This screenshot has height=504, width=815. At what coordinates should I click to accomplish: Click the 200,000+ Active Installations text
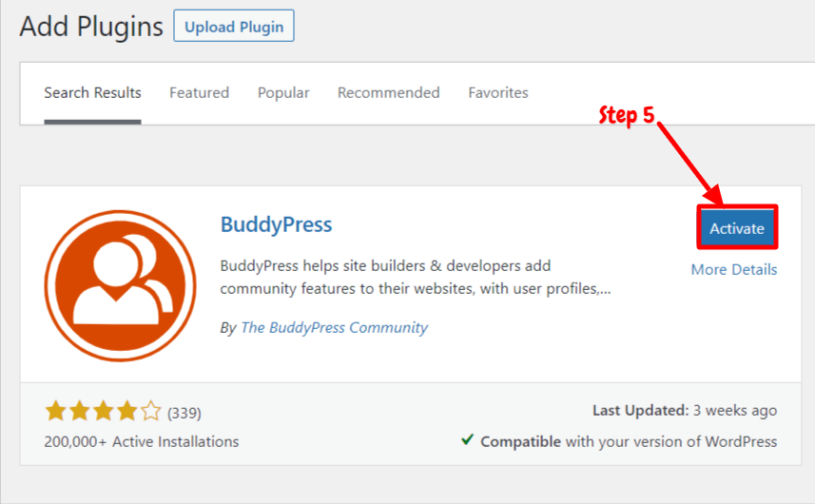(x=142, y=441)
